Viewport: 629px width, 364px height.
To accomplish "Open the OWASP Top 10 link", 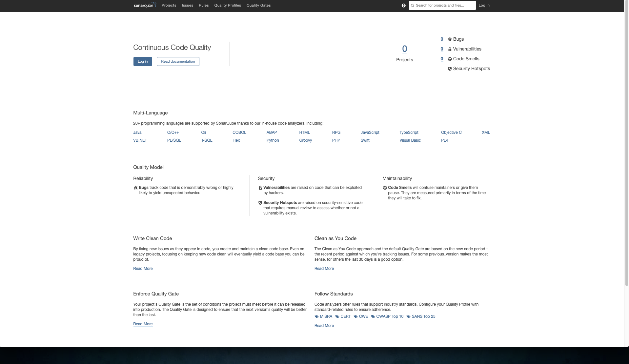I will pos(390,316).
